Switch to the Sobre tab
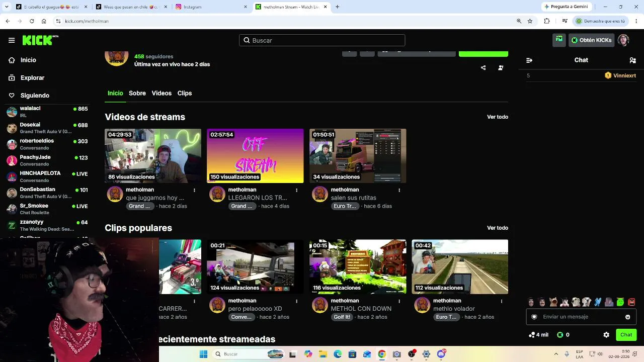Viewport: 644px width, 362px height. point(137,93)
